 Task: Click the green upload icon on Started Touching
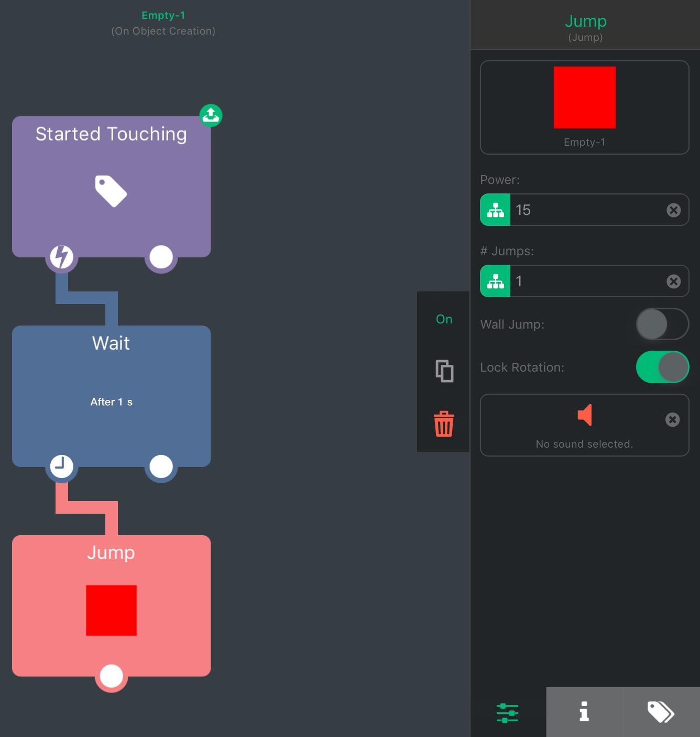211,115
